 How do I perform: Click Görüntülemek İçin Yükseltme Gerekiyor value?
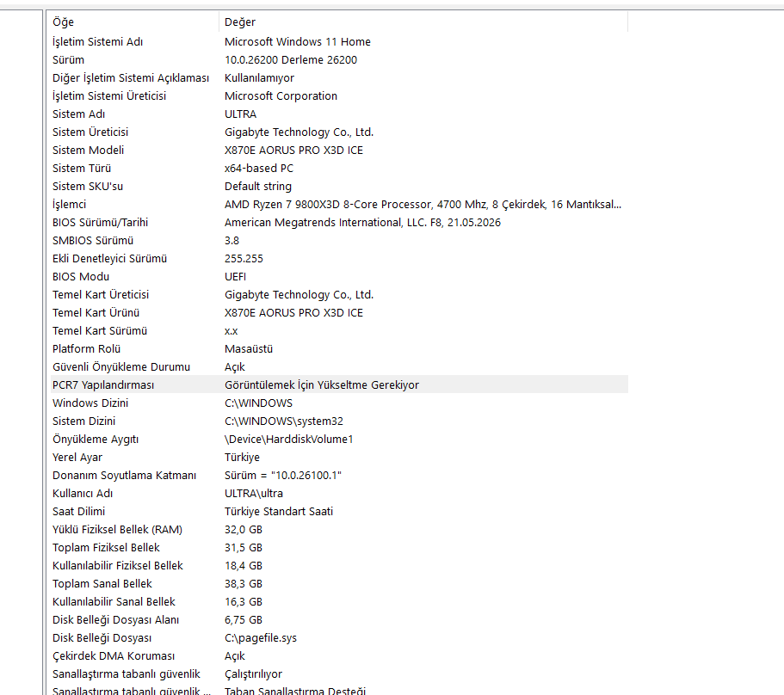322,384
